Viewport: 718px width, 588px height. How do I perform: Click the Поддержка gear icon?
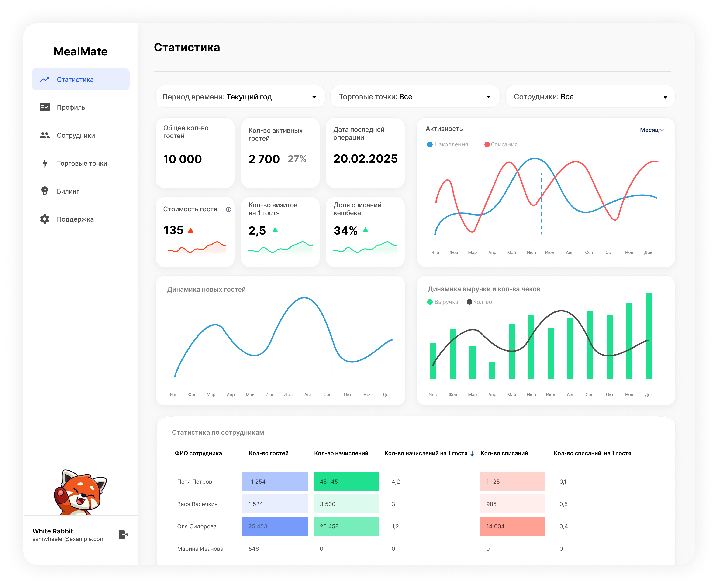click(x=45, y=219)
